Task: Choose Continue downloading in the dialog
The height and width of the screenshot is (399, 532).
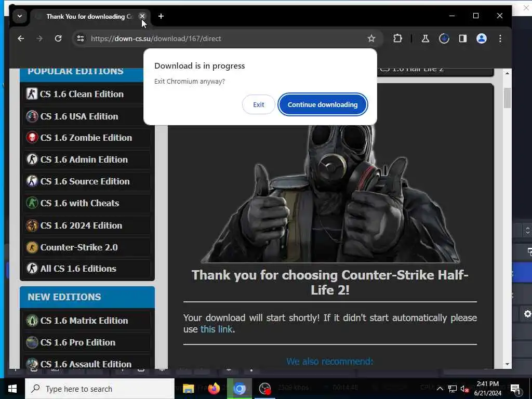Action: (322, 104)
